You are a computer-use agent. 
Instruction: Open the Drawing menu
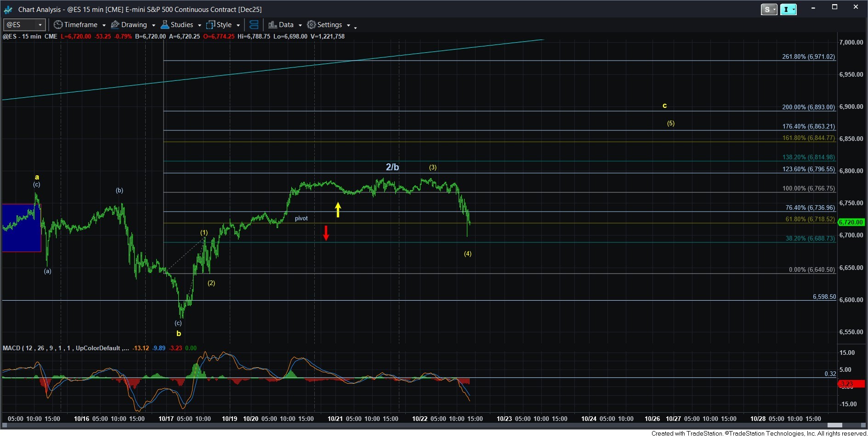point(134,25)
